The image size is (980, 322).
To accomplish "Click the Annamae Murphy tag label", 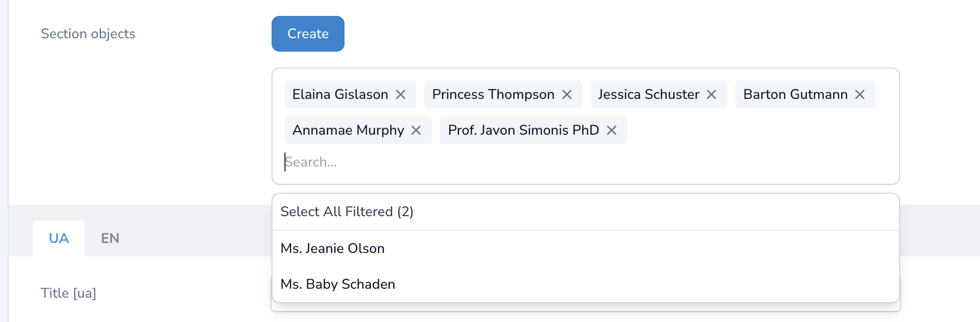I will (348, 130).
